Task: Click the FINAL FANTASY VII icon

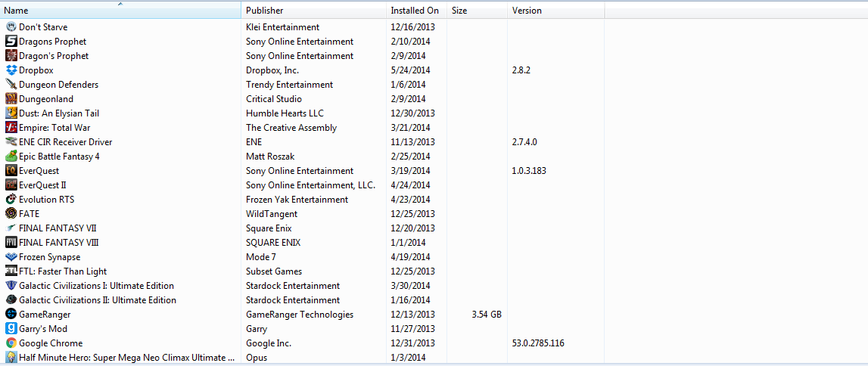Action: click(x=11, y=228)
